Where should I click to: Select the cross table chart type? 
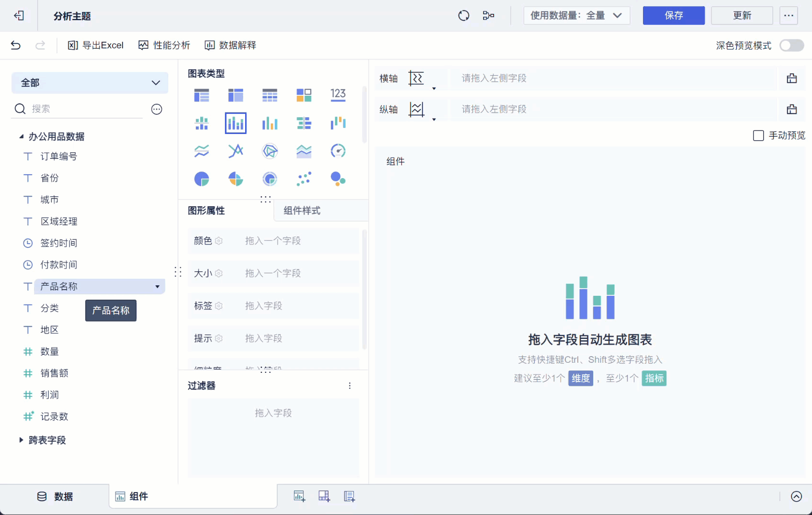click(236, 95)
